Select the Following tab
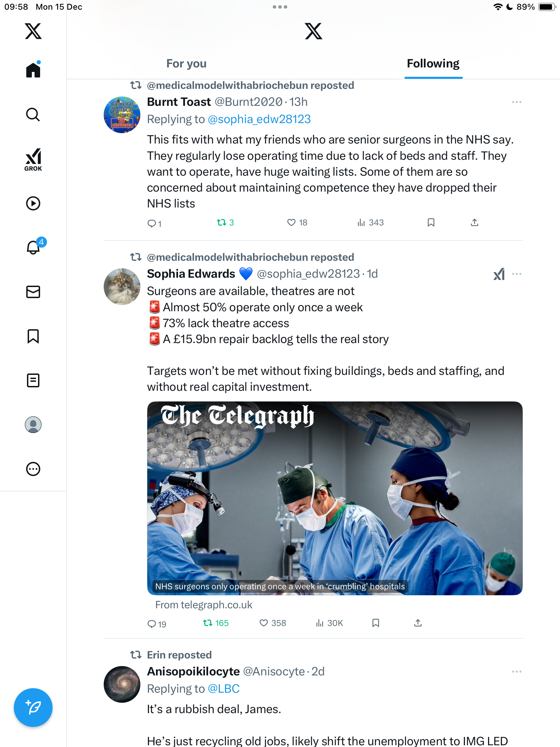 pos(433,64)
